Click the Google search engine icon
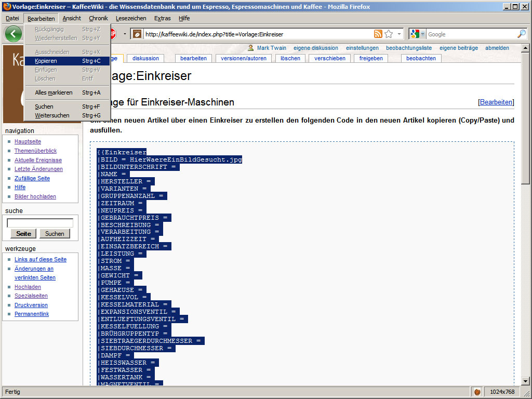The height and width of the screenshot is (399, 532). (415, 34)
